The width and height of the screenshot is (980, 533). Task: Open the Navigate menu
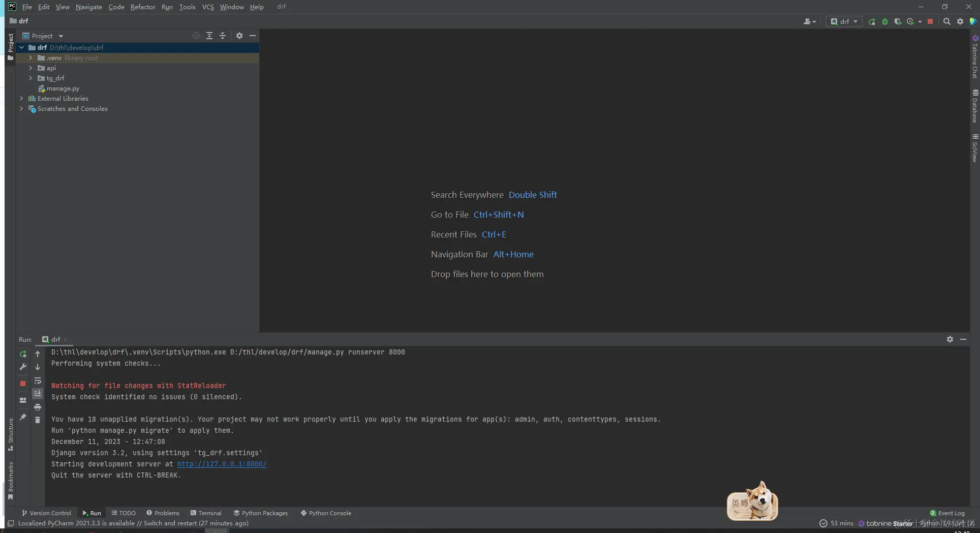[89, 7]
